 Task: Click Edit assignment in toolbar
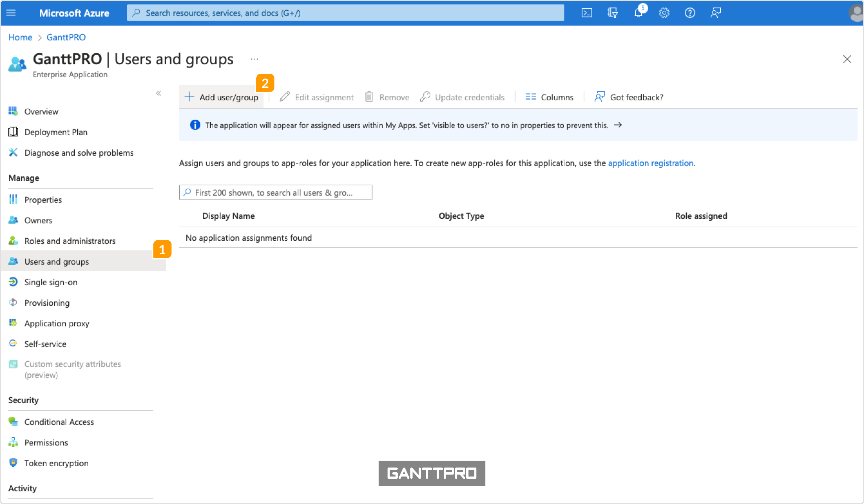[317, 97]
